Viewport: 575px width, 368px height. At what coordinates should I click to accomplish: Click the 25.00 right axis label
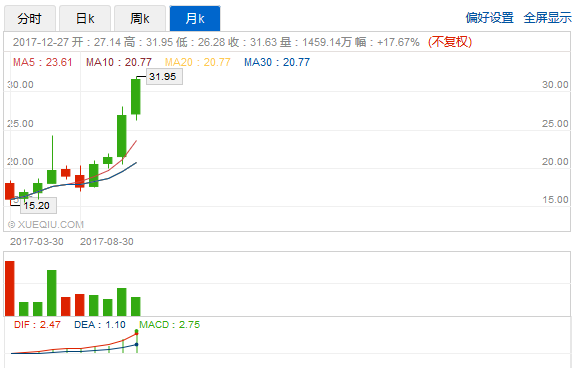[555, 124]
